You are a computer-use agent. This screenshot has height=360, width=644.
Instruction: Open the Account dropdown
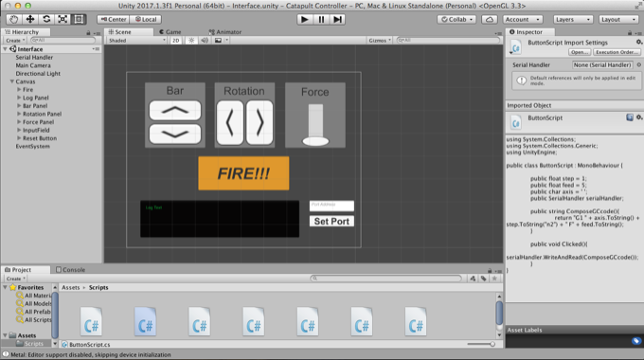tap(523, 19)
